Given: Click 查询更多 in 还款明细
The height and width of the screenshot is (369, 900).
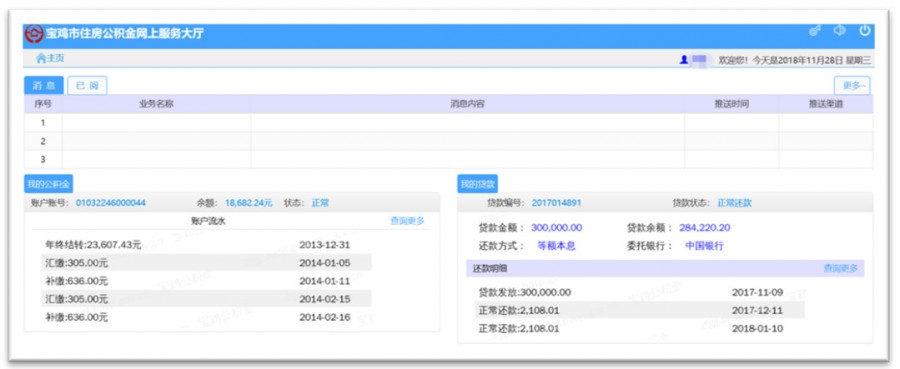Looking at the screenshot, I should [841, 268].
